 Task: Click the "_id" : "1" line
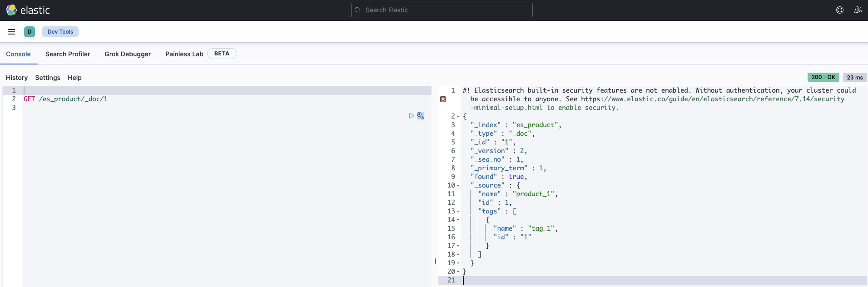pos(493,142)
